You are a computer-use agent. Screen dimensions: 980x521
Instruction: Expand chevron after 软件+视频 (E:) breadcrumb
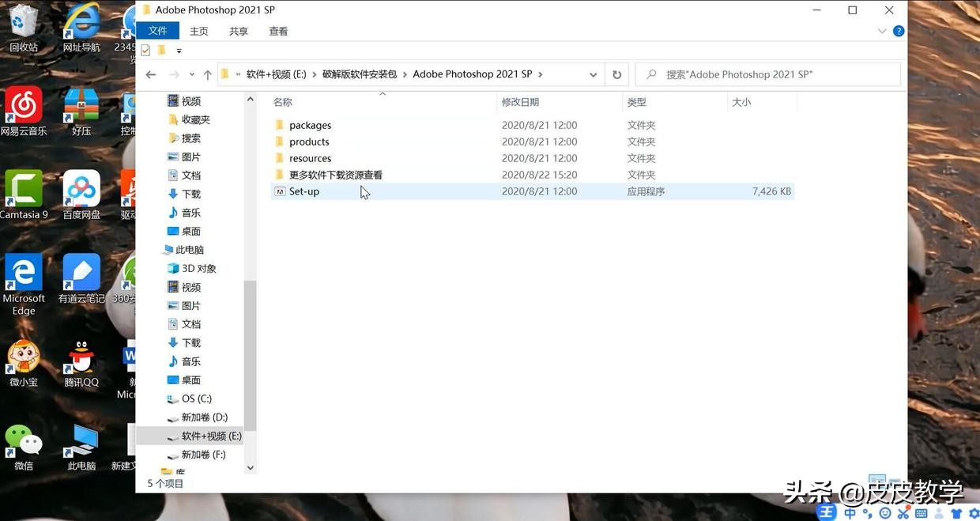pyautogui.click(x=314, y=74)
